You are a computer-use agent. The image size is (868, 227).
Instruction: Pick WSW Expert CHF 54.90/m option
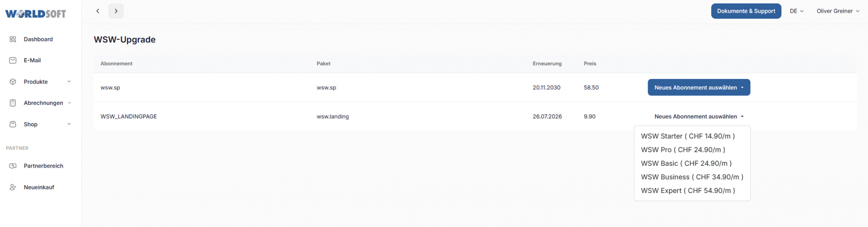pyautogui.click(x=688, y=191)
